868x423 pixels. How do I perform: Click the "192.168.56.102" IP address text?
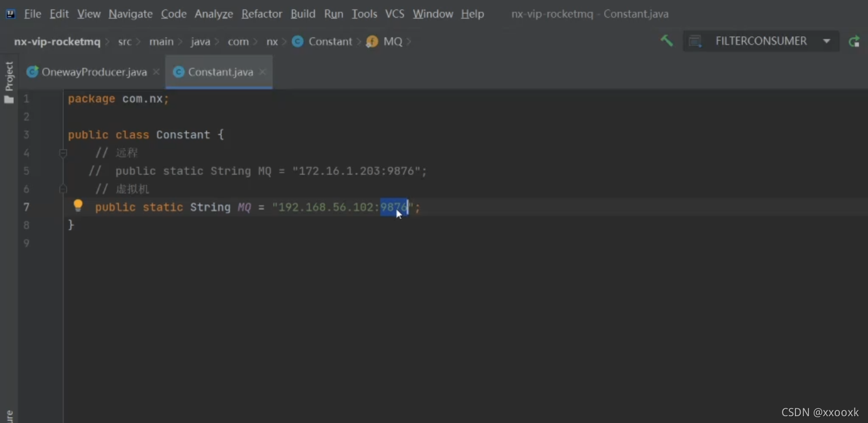[326, 207]
